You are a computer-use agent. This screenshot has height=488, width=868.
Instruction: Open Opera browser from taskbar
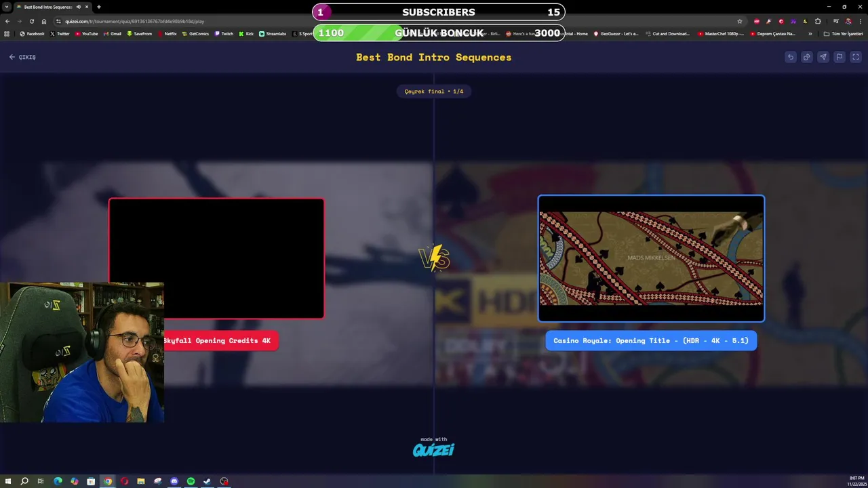pos(124,481)
